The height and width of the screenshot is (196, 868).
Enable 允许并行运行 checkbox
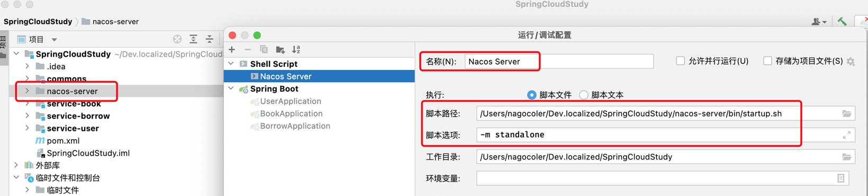point(681,61)
